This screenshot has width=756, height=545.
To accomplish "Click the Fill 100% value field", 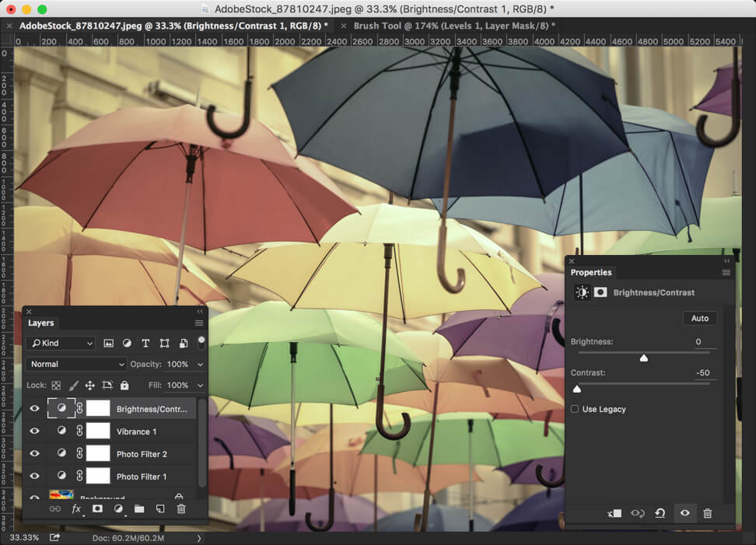I will click(x=177, y=386).
